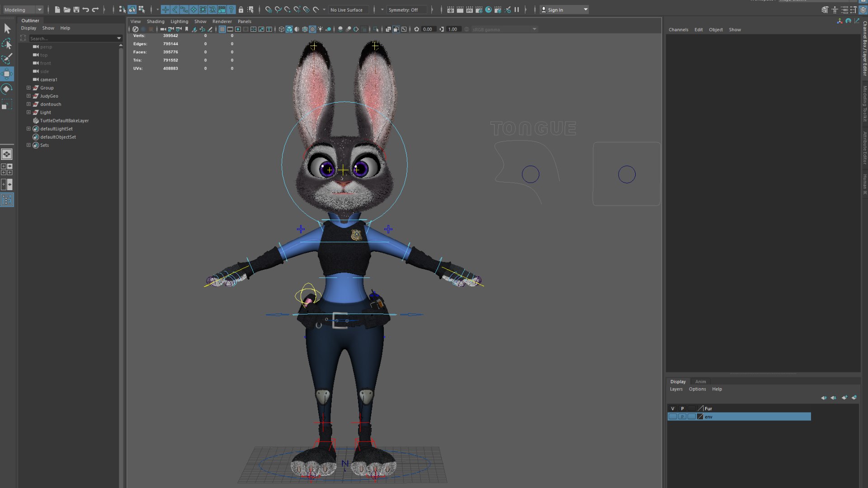Toggle smooth shade all in viewport
Image resolution: width=868 pixels, height=488 pixels.
[x=289, y=29]
